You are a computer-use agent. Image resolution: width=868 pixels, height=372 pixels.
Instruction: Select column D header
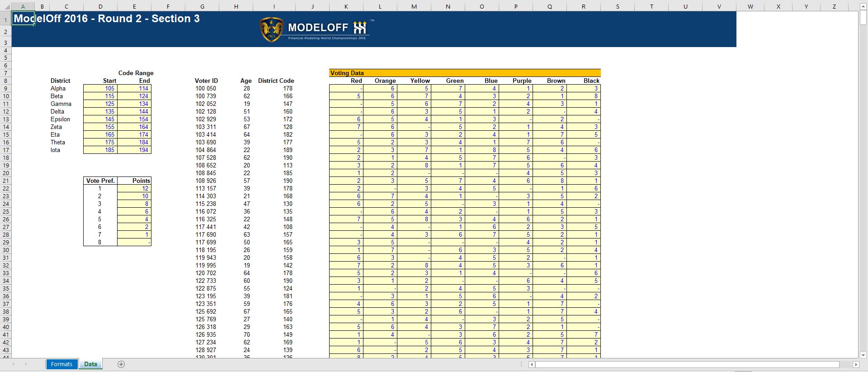coord(100,7)
